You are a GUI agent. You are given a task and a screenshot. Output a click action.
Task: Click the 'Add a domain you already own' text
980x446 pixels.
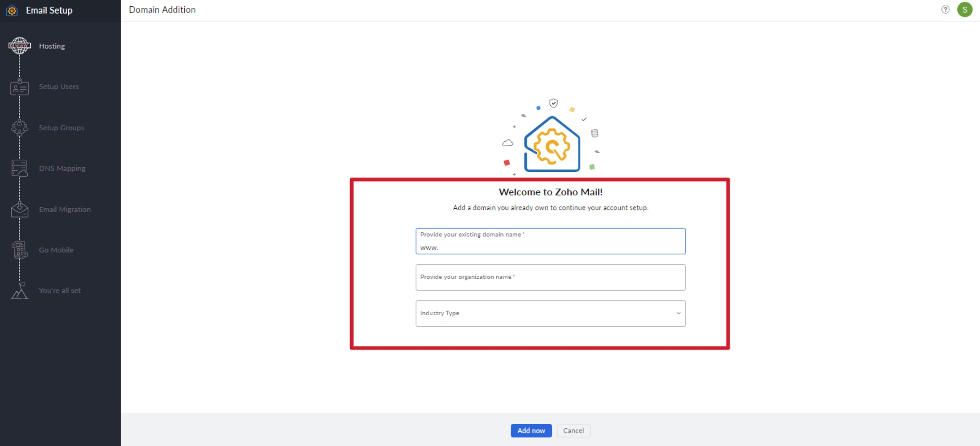550,208
